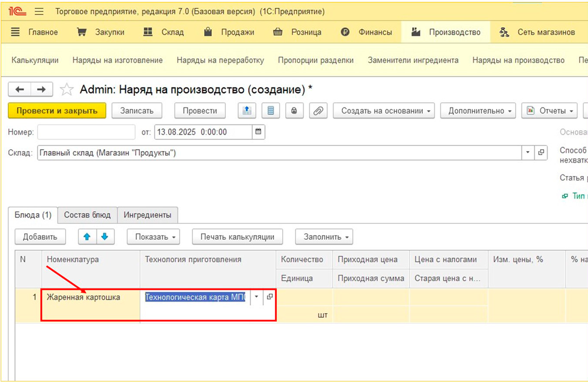Image resolution: width=588 pixels, height=382 pixels.
Task: Expand the Склад dropdown list
Action: 527,152
